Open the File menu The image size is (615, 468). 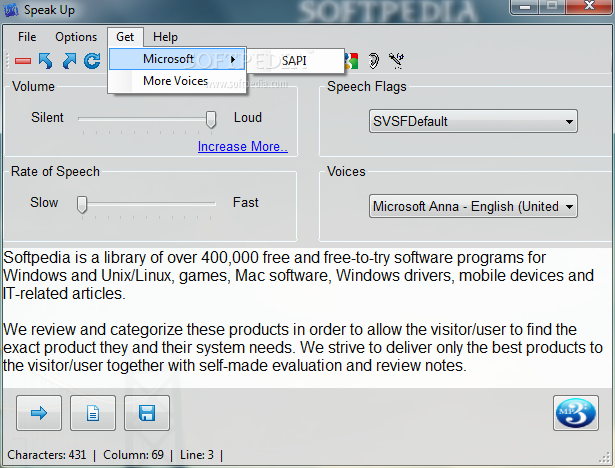coord(27,37)
